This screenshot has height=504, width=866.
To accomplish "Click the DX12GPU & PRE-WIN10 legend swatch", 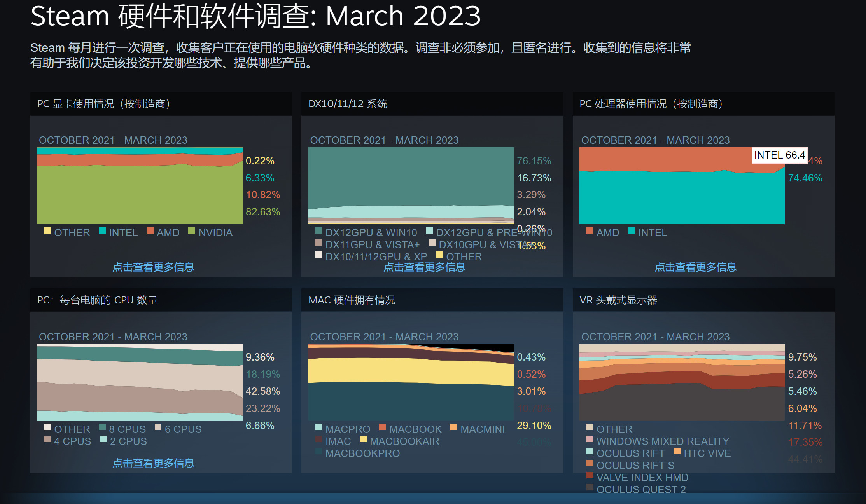I will point(429,230).
